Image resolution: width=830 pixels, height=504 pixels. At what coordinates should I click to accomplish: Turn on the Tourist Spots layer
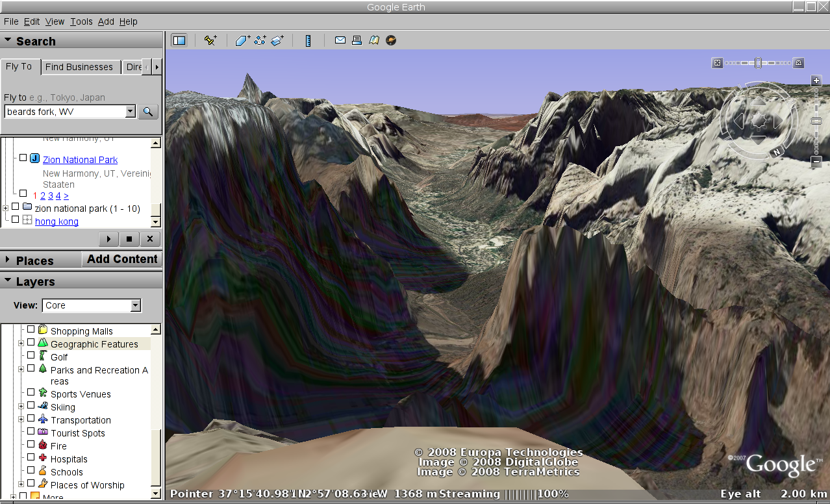[31, 432]
